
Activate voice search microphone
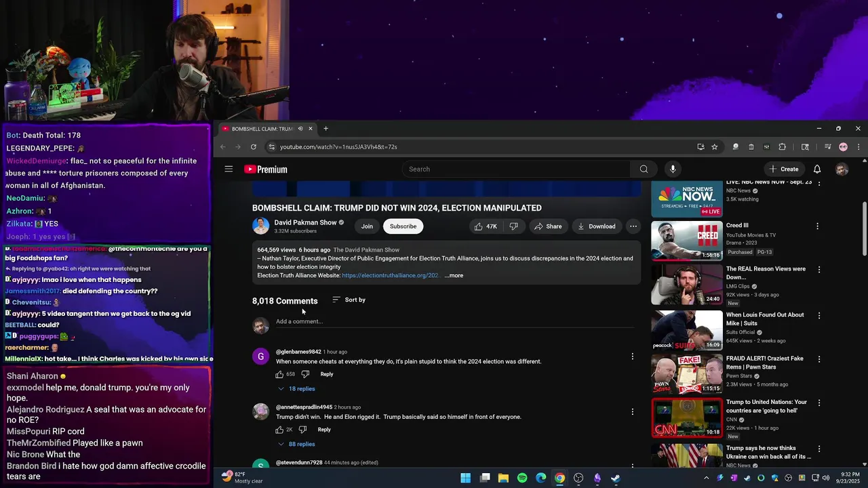pos(673,169)
